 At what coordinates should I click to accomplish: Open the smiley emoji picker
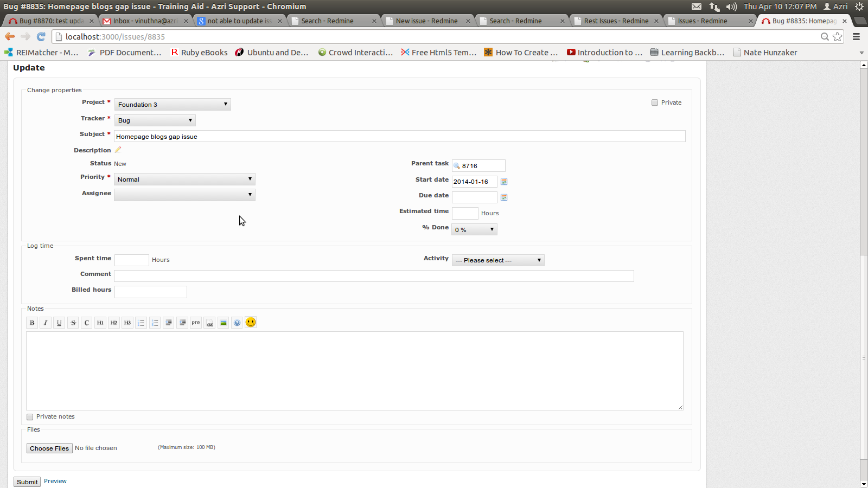coord(251,323)
